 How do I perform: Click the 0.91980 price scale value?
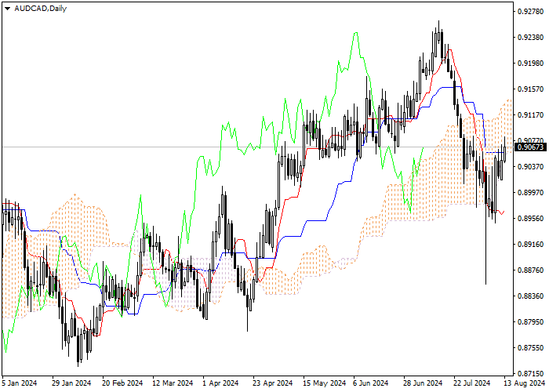click(x=531, y=64)
